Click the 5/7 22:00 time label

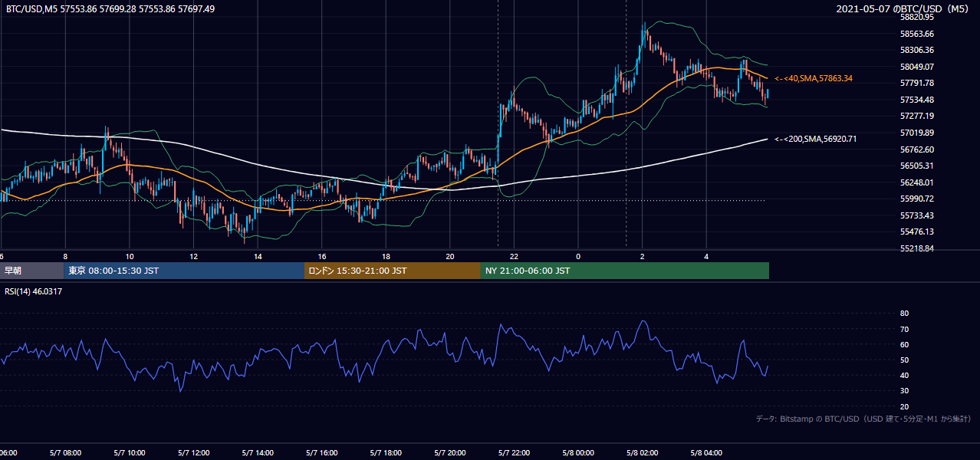pos(514,453)
